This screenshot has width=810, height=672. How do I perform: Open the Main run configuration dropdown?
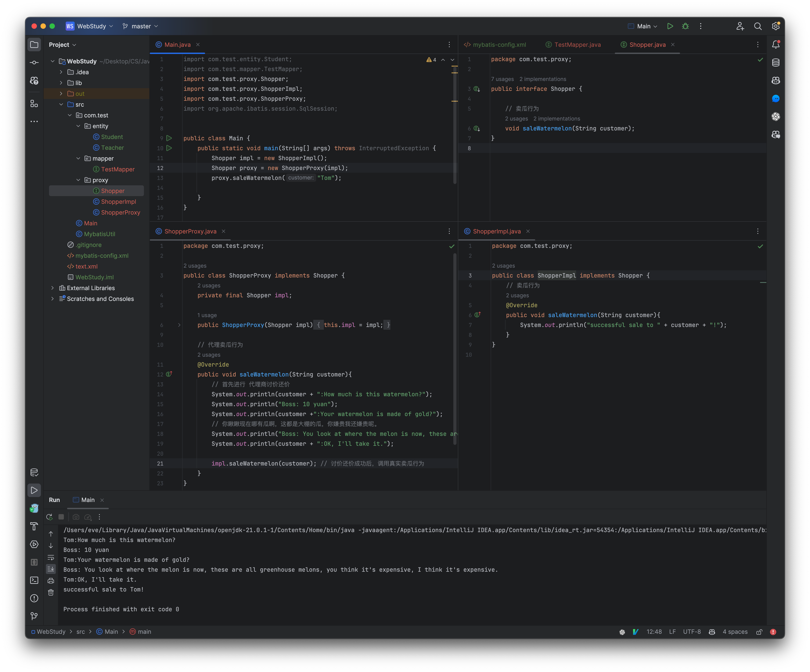pos(643,26)
